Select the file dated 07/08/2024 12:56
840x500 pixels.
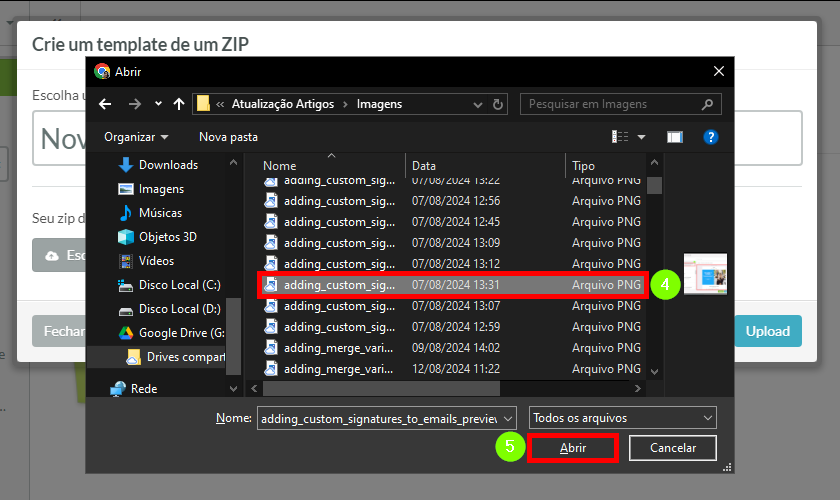pos(452,201)
